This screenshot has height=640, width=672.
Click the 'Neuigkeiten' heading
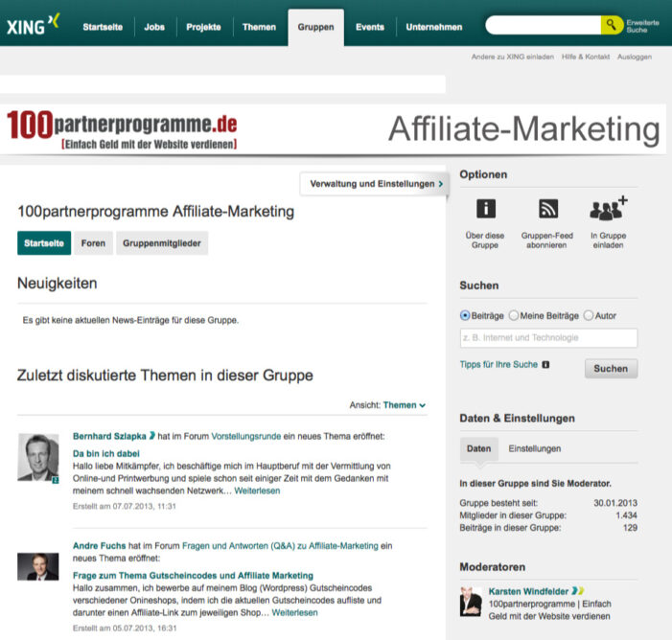coord(57,284)
